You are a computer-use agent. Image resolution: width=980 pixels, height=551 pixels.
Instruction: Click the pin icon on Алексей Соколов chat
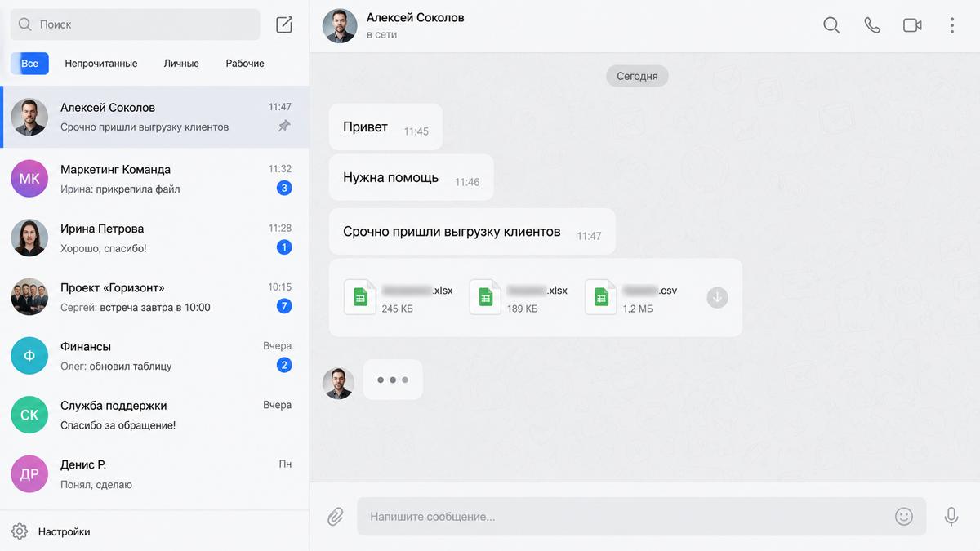point(284,127)
